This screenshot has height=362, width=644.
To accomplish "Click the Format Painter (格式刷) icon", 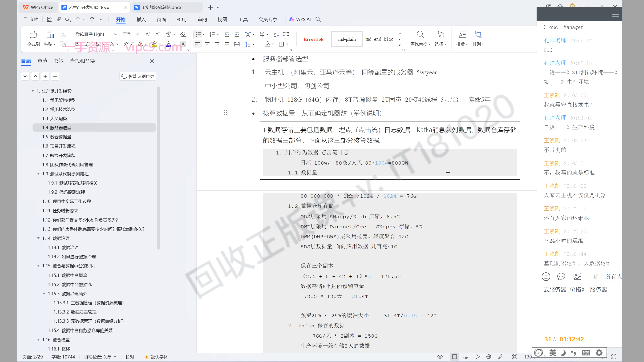I will 33,35.
